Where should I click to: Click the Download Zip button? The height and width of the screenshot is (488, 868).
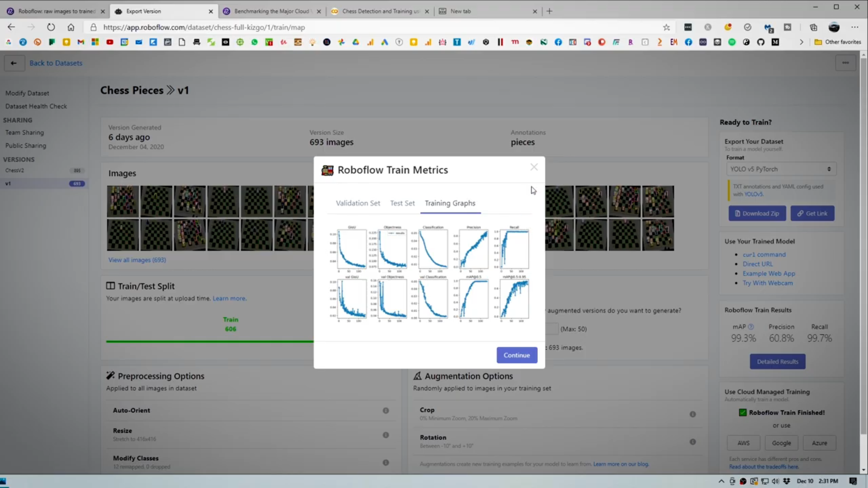click(x=757, y=213)
